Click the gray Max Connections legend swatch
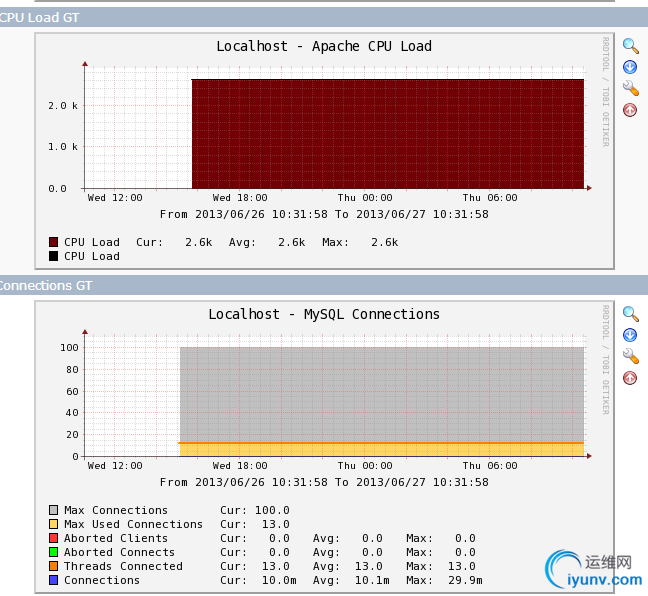The height and width of the screenshot is (596, 648). point(53,510)
